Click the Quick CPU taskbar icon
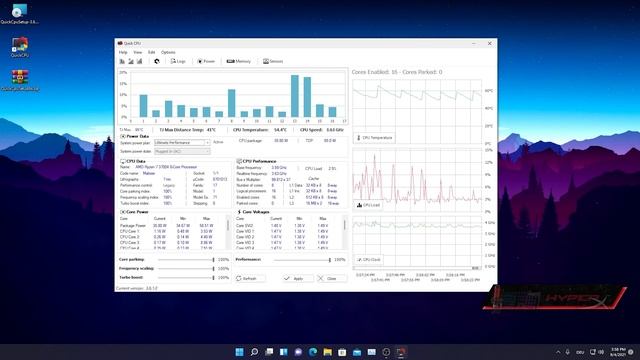640x360 pixels. click(401, 352)
